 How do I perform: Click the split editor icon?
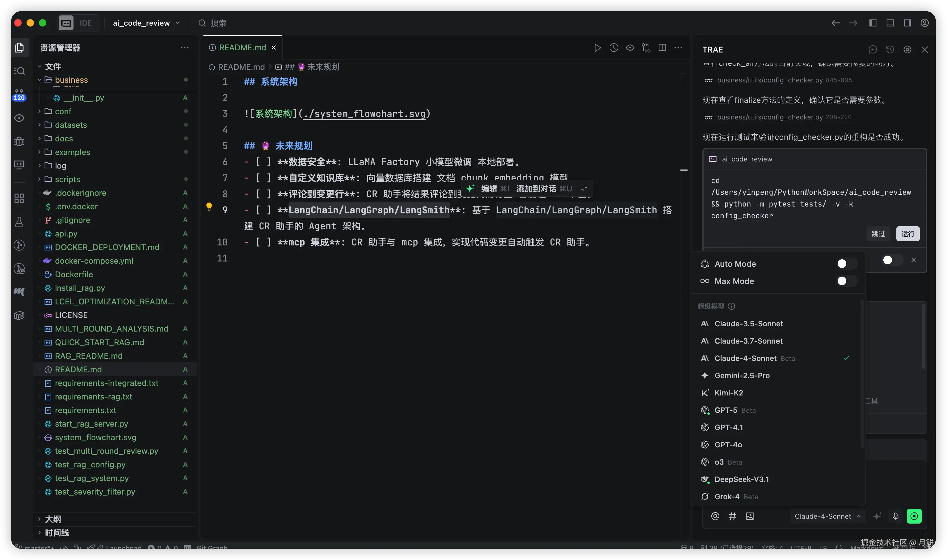662,48
